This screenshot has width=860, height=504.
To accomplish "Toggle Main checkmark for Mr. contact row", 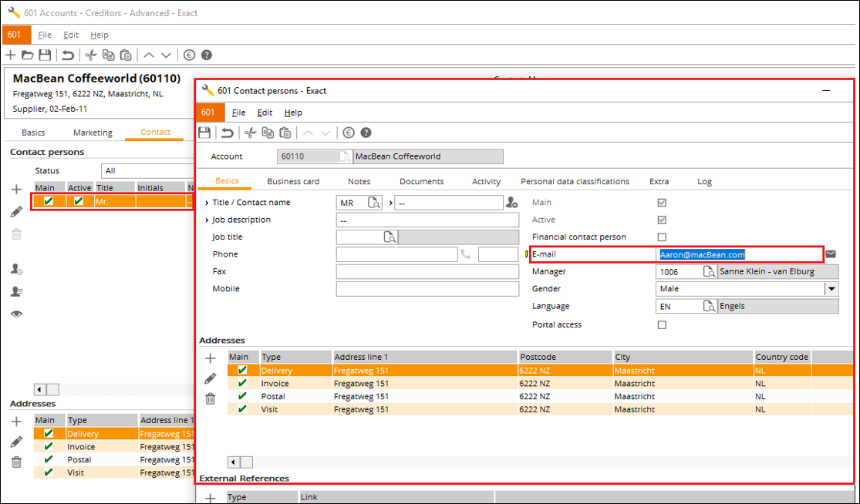I will (x=49, y=201).
